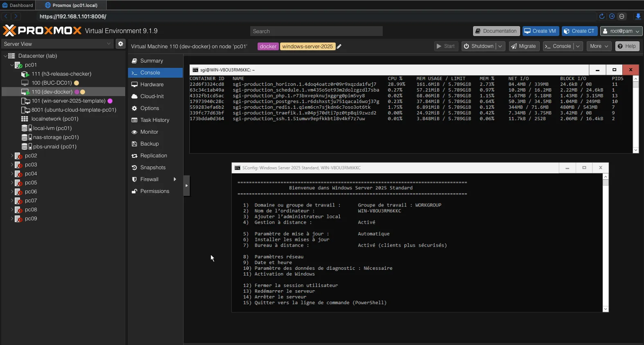Focus the Search field
Viewport: 644px width, 345px height.
pyautogui.click(x=316, y=31)
